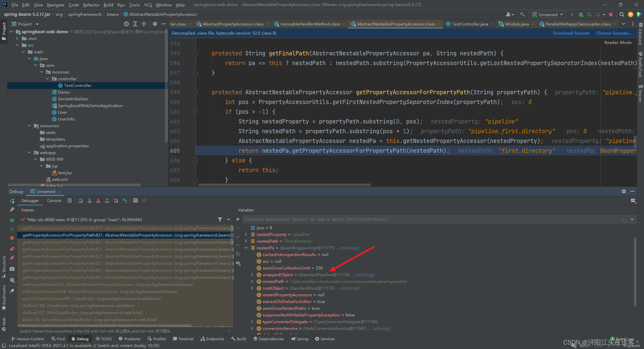Click the Step Out debugger icon
644x349 pixels.
coord(107,200)
